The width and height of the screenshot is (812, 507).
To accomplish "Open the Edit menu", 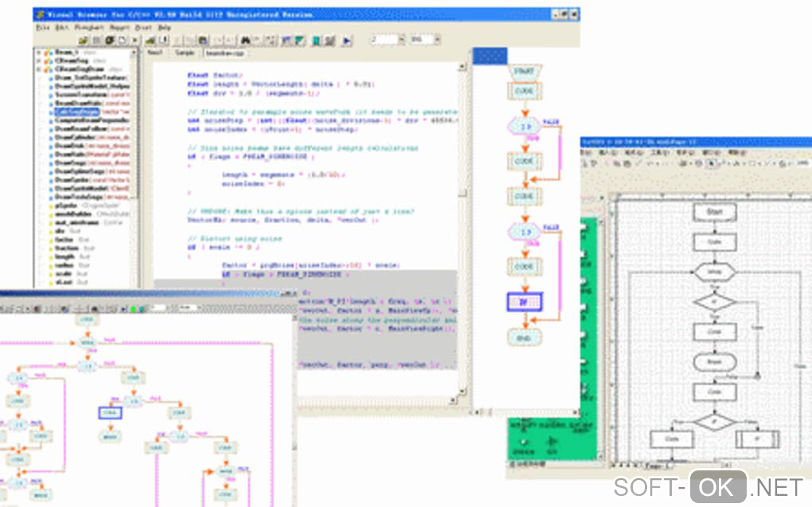I will point(61,27).
